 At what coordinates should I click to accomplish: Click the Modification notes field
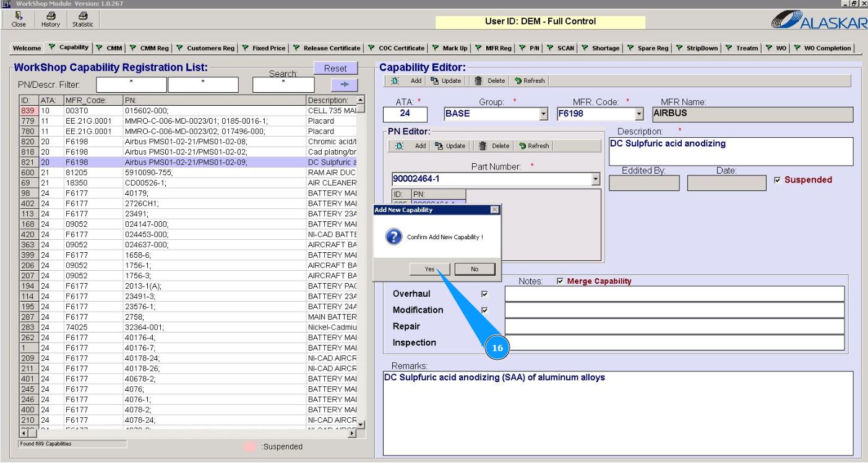tap(674, 310)
